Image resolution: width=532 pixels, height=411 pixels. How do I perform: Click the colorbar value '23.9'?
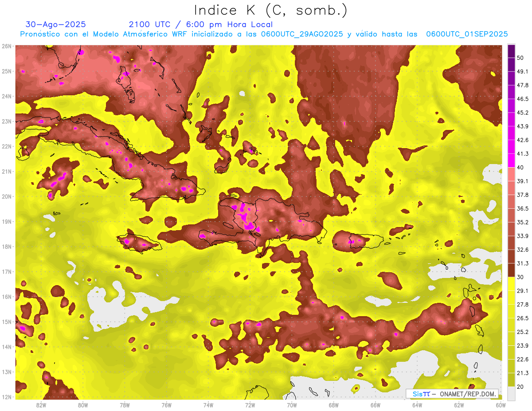(523, 346)
